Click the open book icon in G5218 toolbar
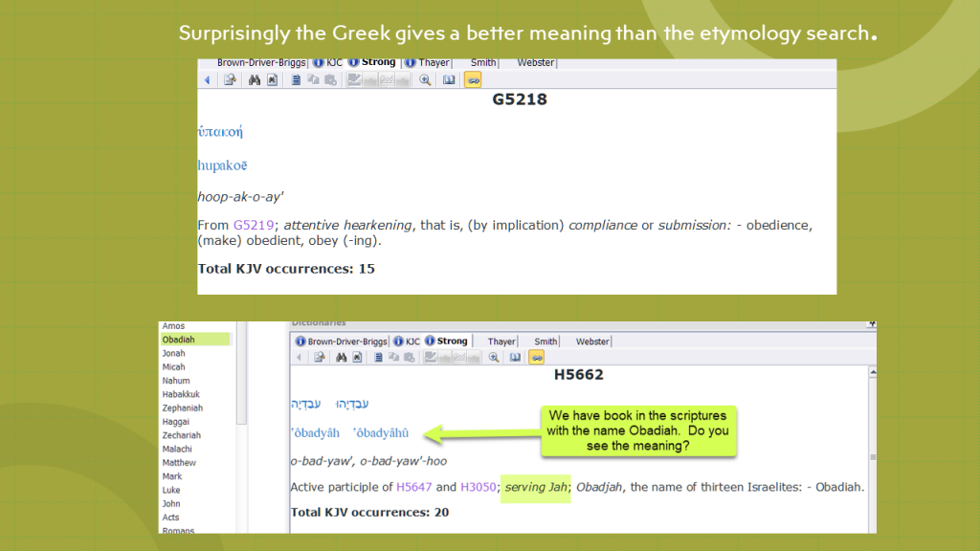The height and width of the screenshot is (551, 980). (449, 80)
